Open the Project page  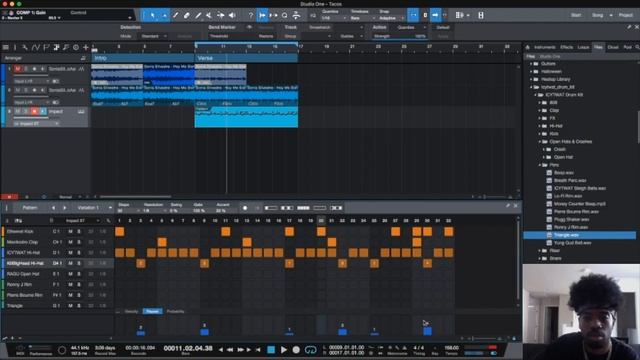coord(626,15)
